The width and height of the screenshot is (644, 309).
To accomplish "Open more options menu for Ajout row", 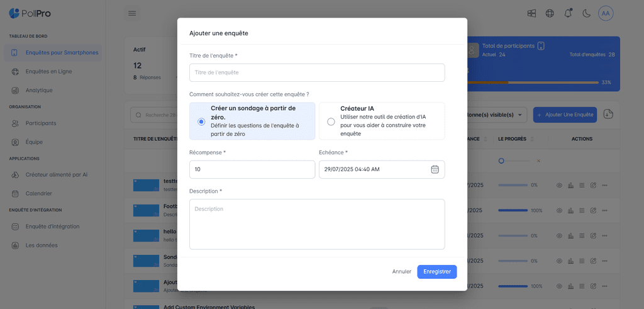I will coord(604,286).
